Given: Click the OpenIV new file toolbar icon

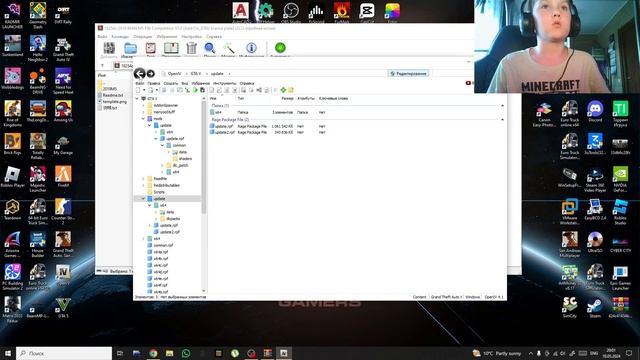Looking at the screenshot, I should (138, 90).
